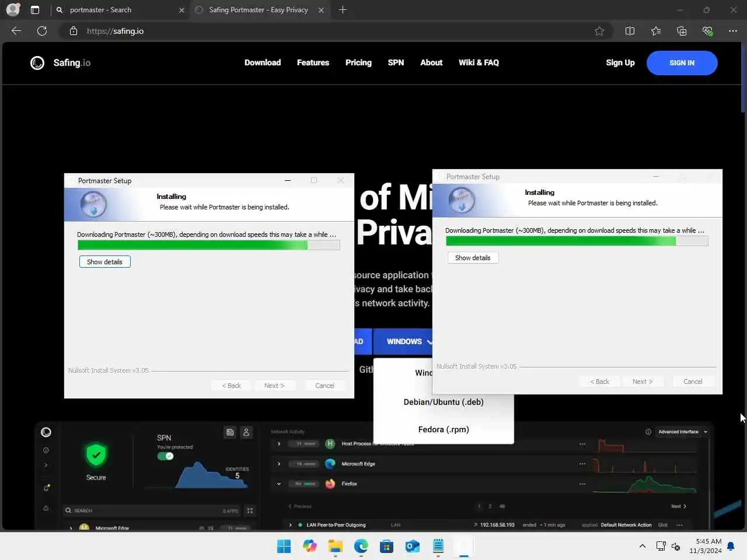Viewport: 747px width, 560px height.
Task: Open the About nav item
Action: click(431, 62)
